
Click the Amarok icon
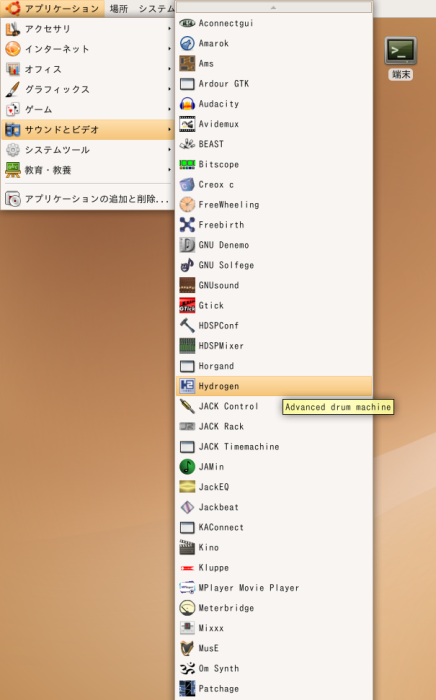point(187,43)
